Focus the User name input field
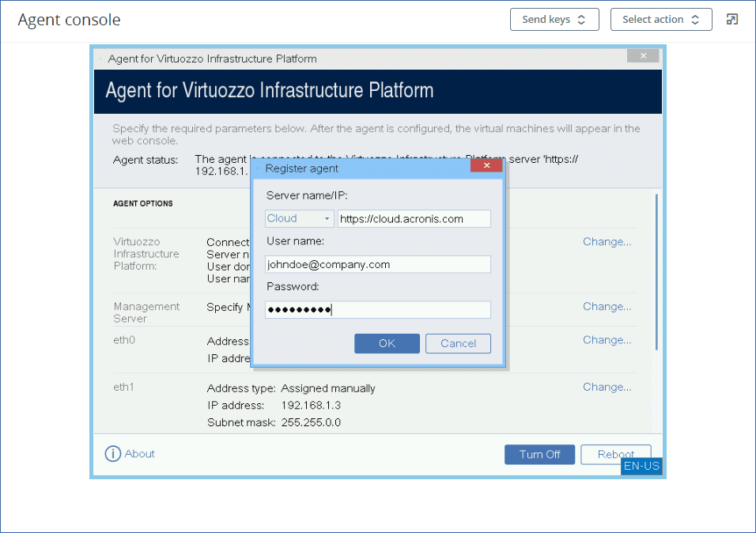The width and height of the screenshot is (756, 533). click(x=377, y=264)
